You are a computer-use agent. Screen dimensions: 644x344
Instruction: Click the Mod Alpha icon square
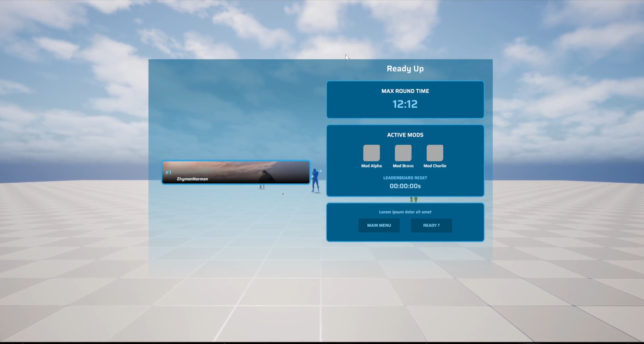coord(371,153)
